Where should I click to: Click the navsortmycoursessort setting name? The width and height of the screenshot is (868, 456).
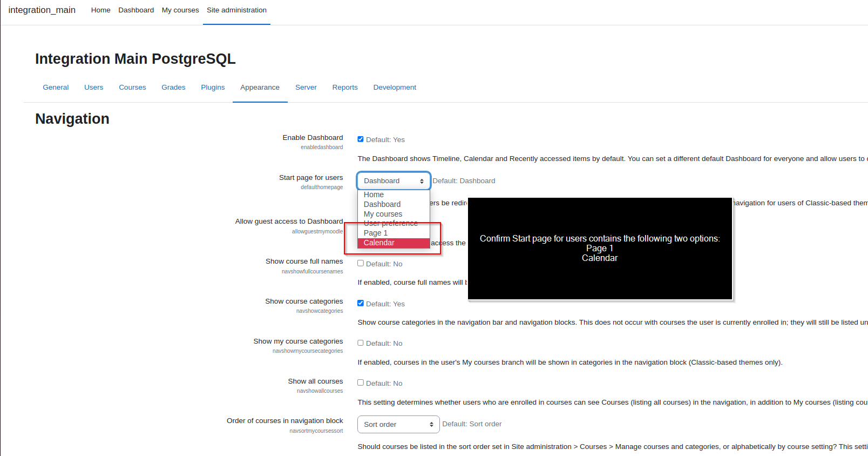316,431
